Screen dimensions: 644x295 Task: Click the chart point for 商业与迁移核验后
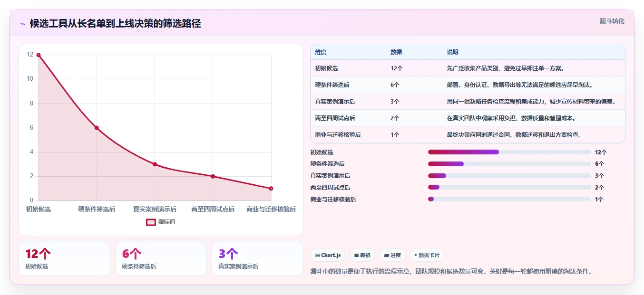[271, 189]
